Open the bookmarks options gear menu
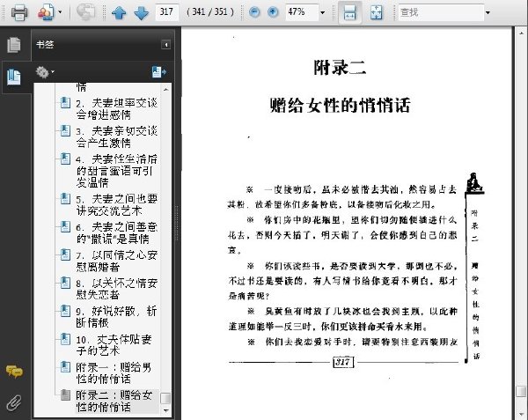528x420 pixels. click(x=45, y=72)
